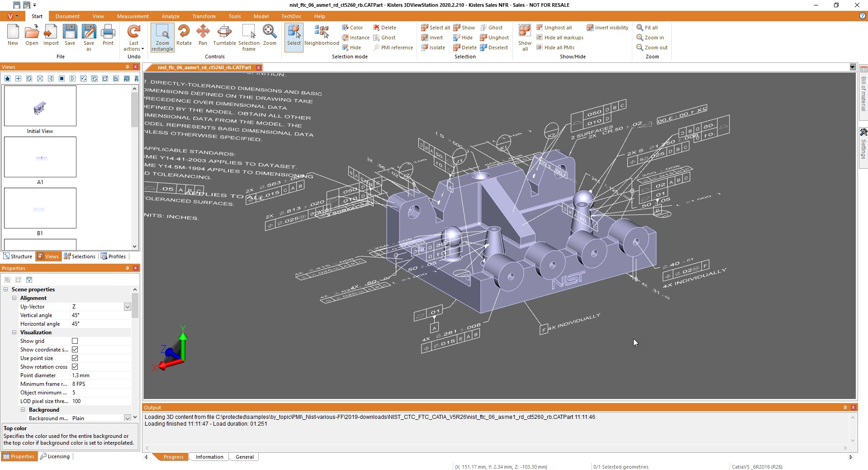Screen dimensions: 868x470
Task: Save the document with the Save icon
Action: [x=70, y=35]
